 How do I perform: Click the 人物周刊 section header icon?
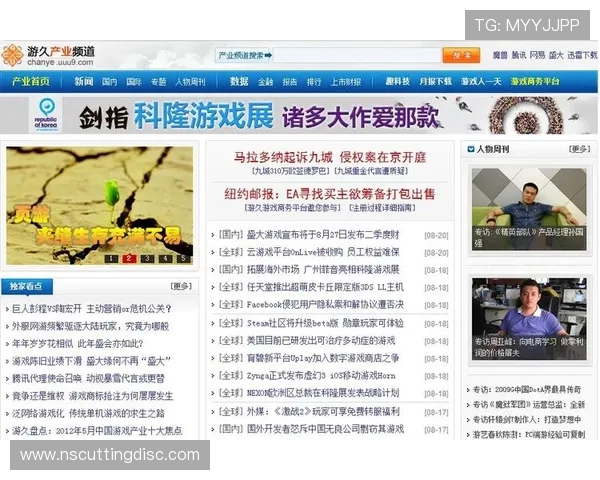(471, 149)
